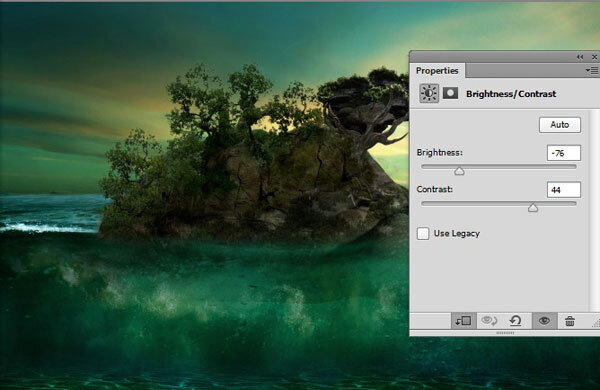This screenshot has width=600, height=390.
Task: Click the Brightness/Contrast title text
Action: coord(511,94)
